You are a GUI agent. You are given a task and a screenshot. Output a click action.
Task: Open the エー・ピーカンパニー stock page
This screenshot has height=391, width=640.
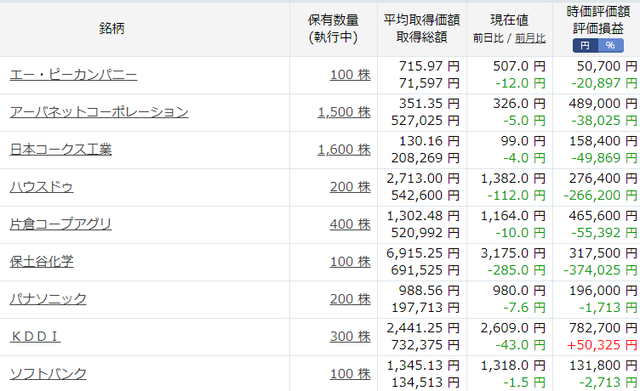pyautogui.click(x=73, y=75)
